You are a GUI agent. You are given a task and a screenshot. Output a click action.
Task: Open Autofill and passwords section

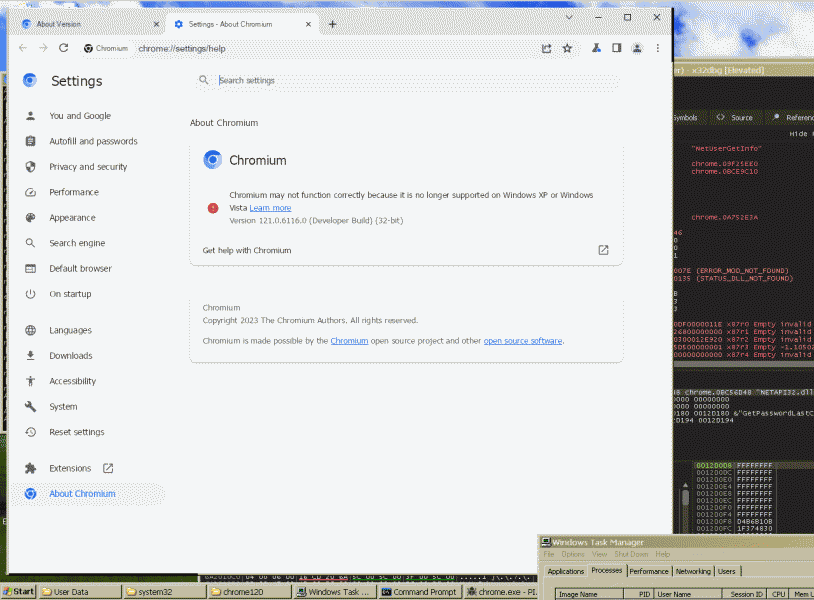[x=93, y=141]
